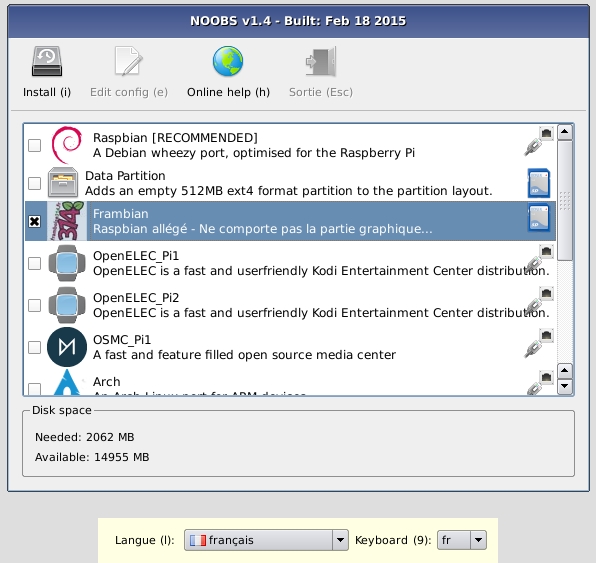This screenshot has width=596, height=563.
Task: Open the Langue français dropdown
Action: coord(266,540)
